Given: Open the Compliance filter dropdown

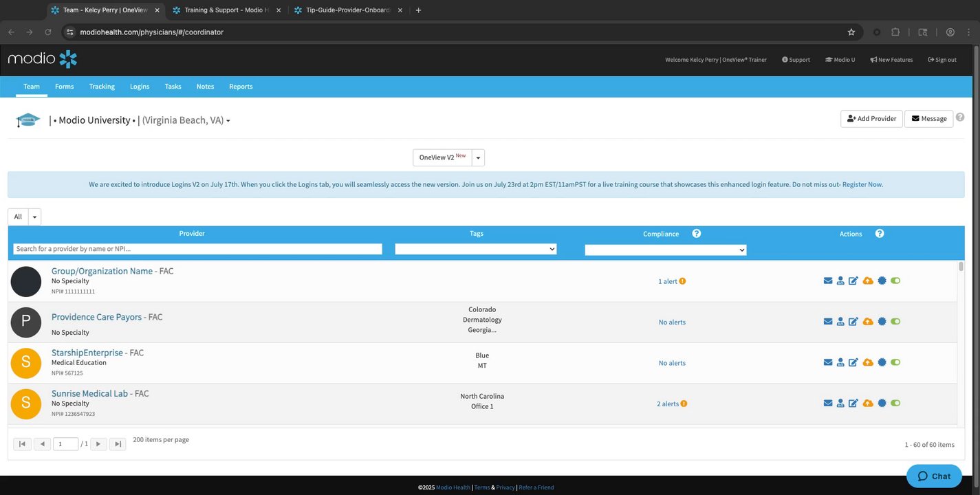Looking at the screenshot, I should pyautogui.click(x=666, y=250).
